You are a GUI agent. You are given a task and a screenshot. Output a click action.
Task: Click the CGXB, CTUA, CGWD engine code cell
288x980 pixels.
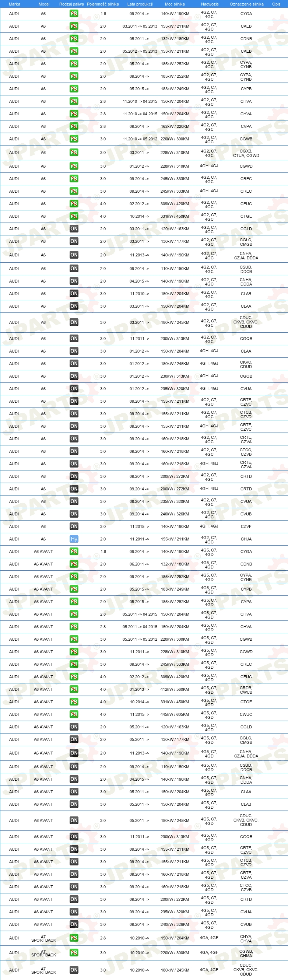[246, 153]
